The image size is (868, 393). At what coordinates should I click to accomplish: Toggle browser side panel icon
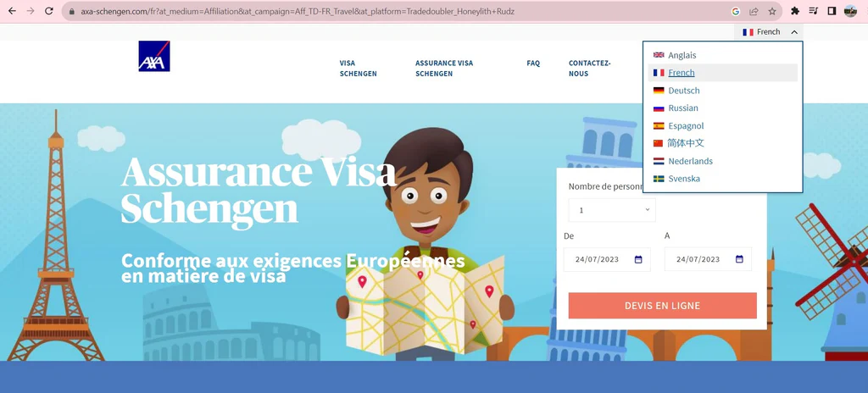(x=832, y=11)
